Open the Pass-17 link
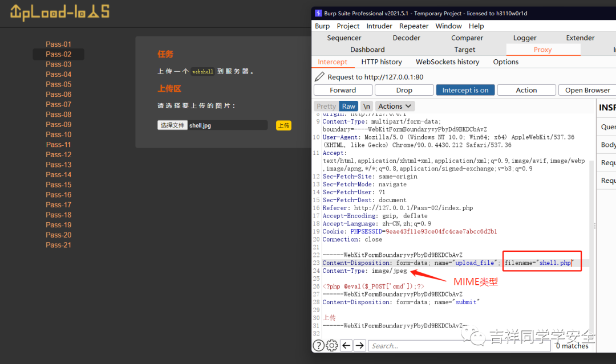Image resolution: width=616 pixels, height=364 pixels. click(x=59, y=205)
